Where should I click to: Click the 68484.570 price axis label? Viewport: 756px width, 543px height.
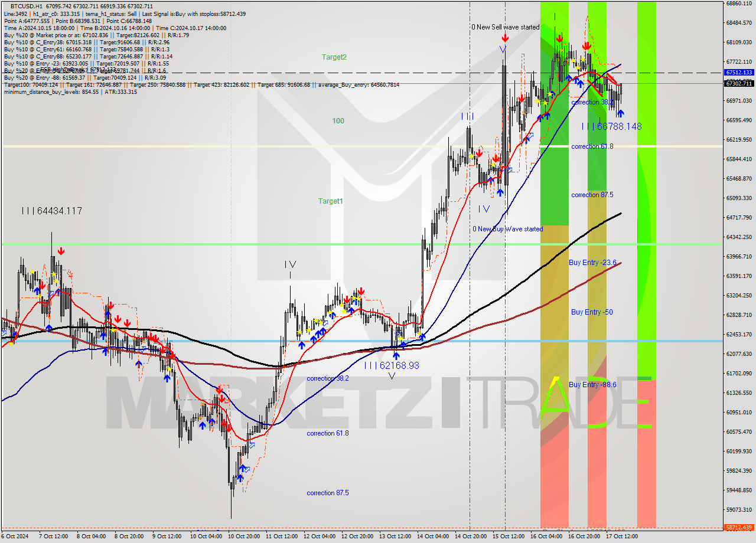(739, 23)
